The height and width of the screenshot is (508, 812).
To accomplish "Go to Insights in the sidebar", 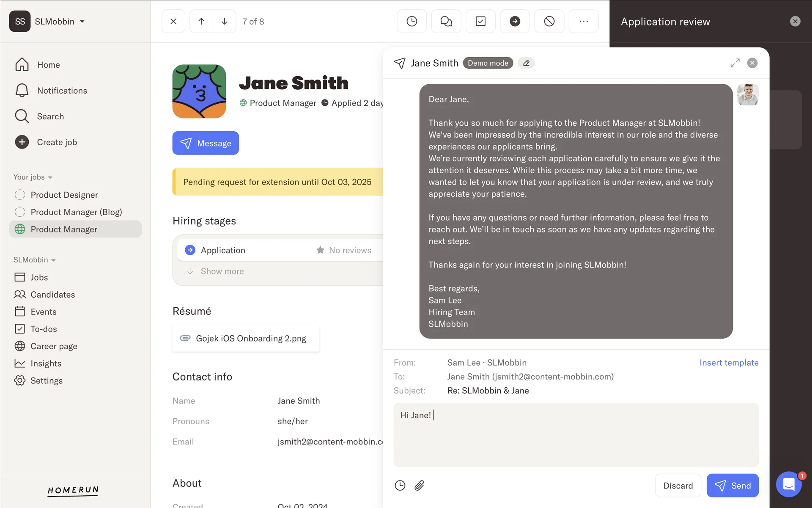I will pyautogui.click(x=46, y=363).
